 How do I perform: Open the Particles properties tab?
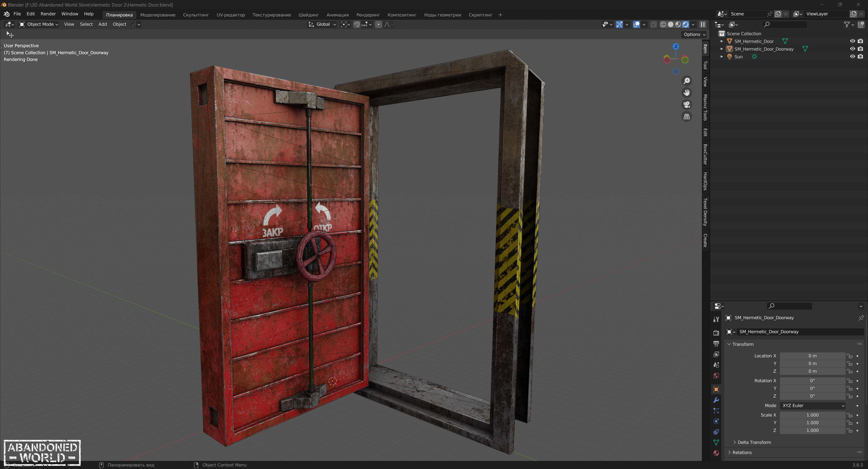tap(716, 411)
